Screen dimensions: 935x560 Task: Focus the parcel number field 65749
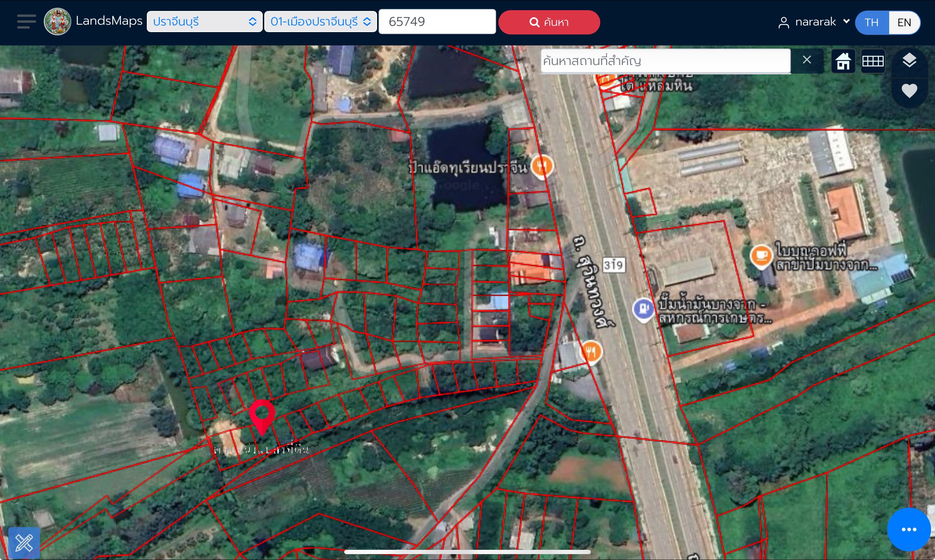click(437, 22)
